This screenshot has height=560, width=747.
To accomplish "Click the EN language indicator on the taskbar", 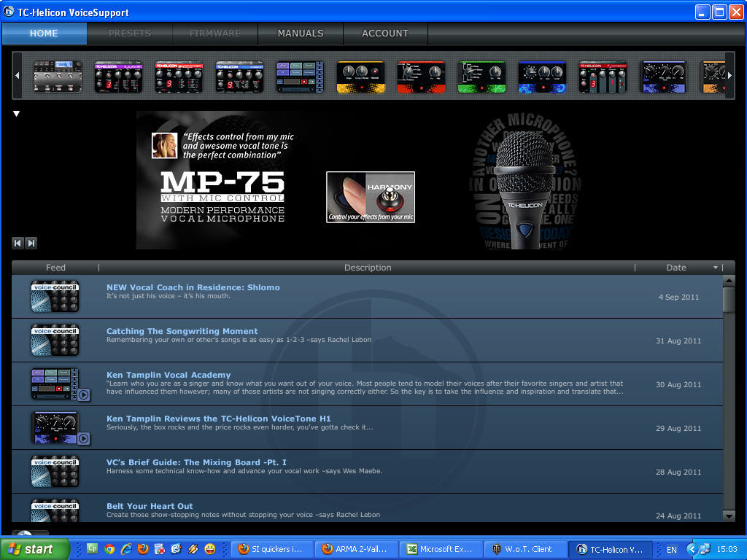I will click(671, 548).
